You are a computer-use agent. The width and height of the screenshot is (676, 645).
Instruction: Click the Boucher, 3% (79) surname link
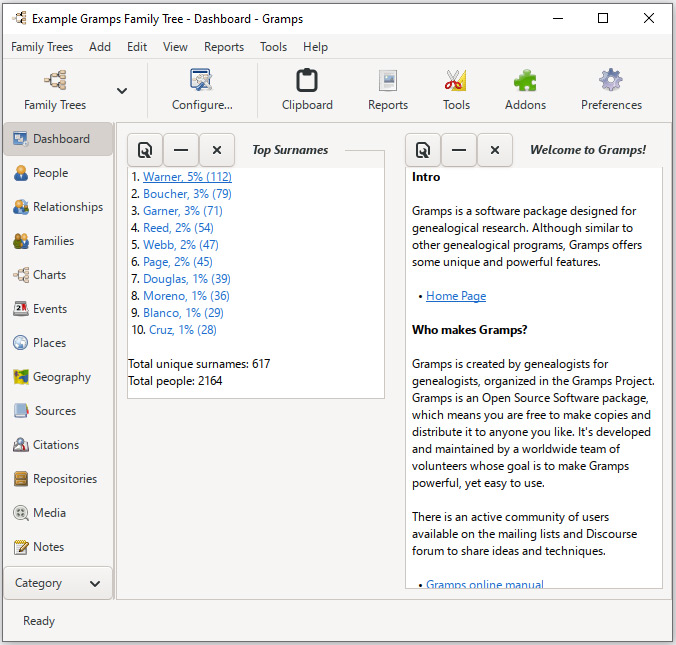[x=187, y=194]
